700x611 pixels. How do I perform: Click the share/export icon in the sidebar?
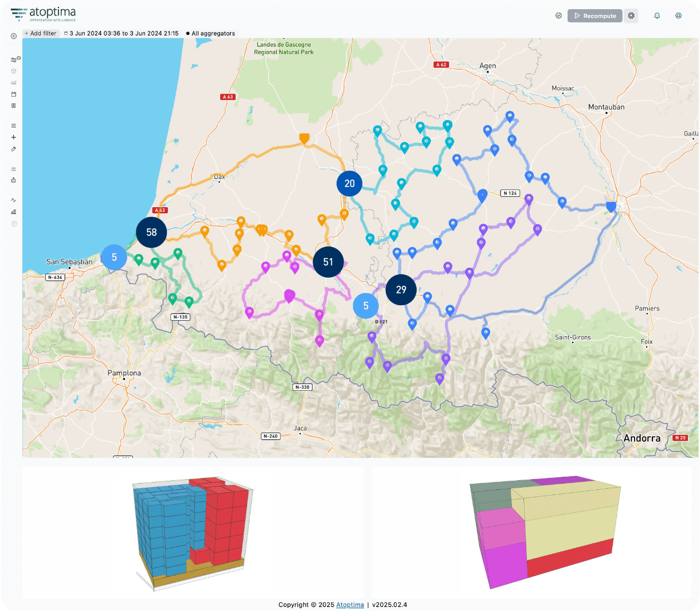click(x=14, y=180)
